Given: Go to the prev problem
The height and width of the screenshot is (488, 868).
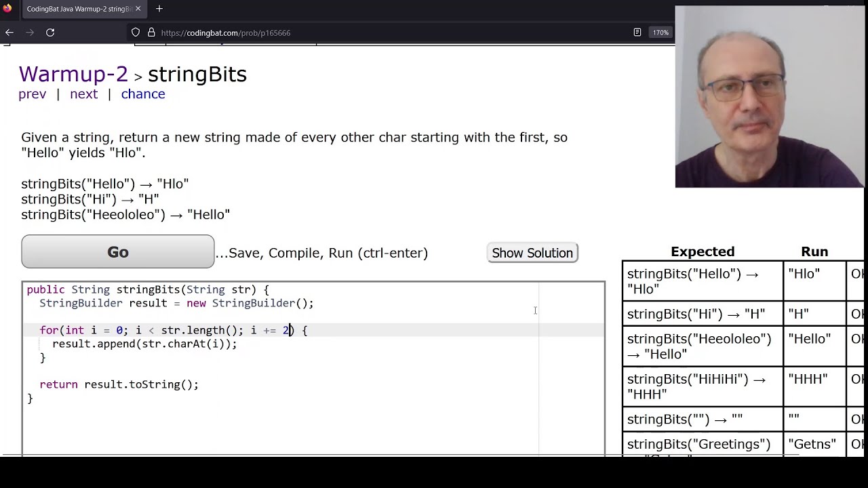Looking at the screenshot, I should 33,94.
